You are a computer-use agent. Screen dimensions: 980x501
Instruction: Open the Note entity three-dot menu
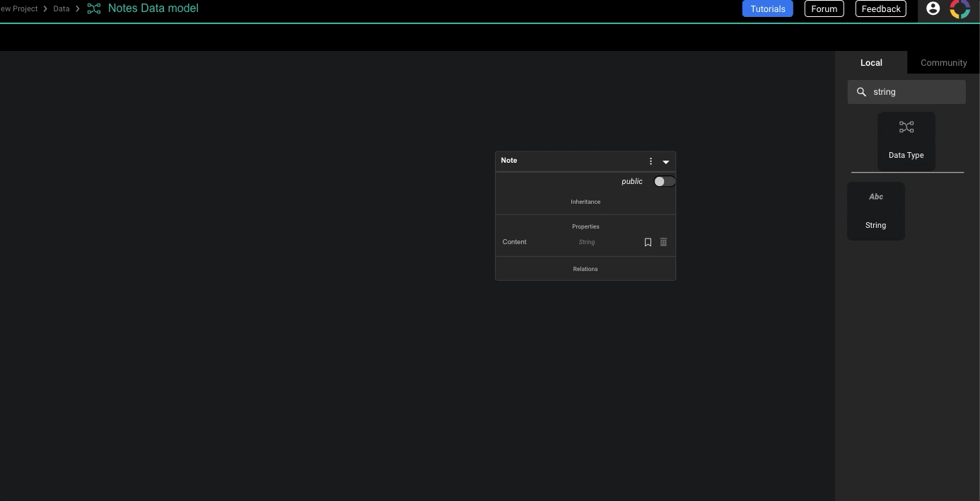pos(651,161)
